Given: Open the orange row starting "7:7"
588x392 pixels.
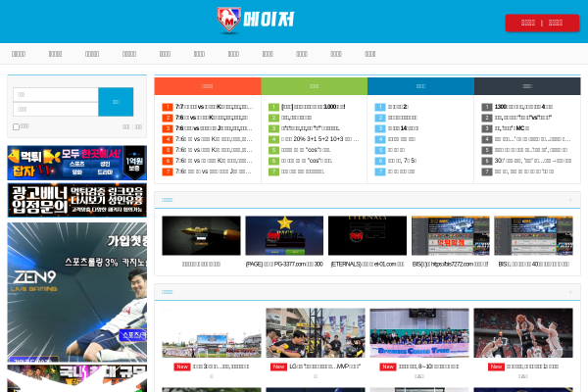Looking at the screenshot, I should 214,107.
